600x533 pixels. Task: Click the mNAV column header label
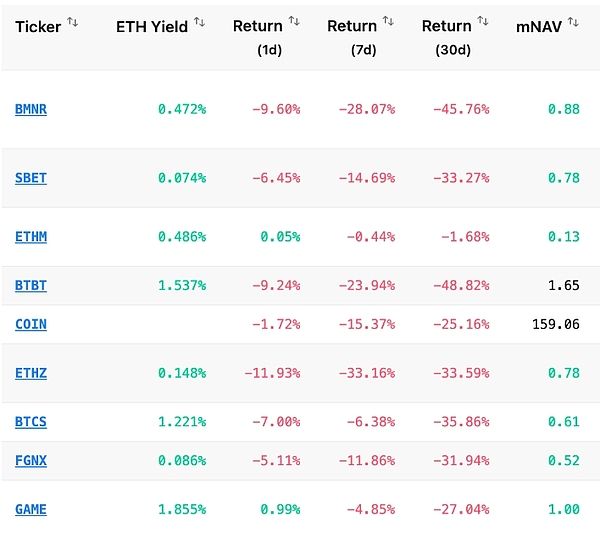click(x=538, y=26)
